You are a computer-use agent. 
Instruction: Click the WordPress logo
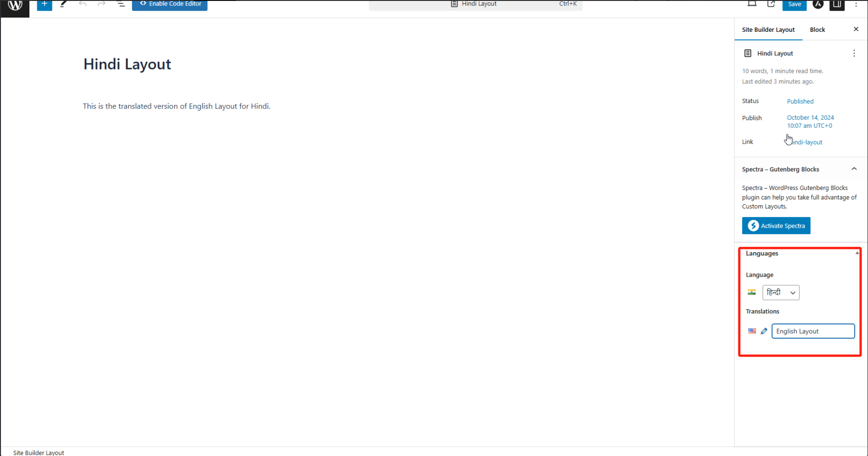tap(15, 6)
